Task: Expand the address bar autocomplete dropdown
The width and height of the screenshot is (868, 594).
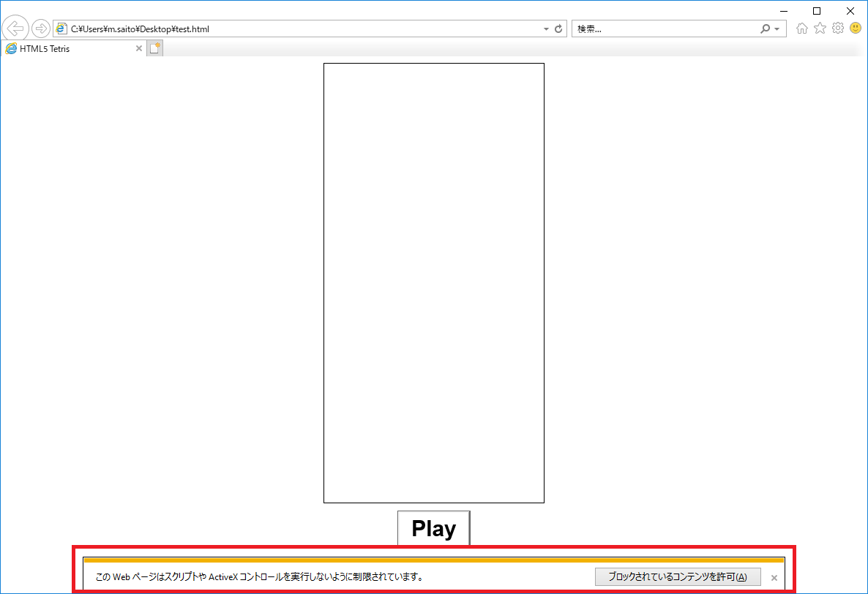Action: click(x=546, y=29)
